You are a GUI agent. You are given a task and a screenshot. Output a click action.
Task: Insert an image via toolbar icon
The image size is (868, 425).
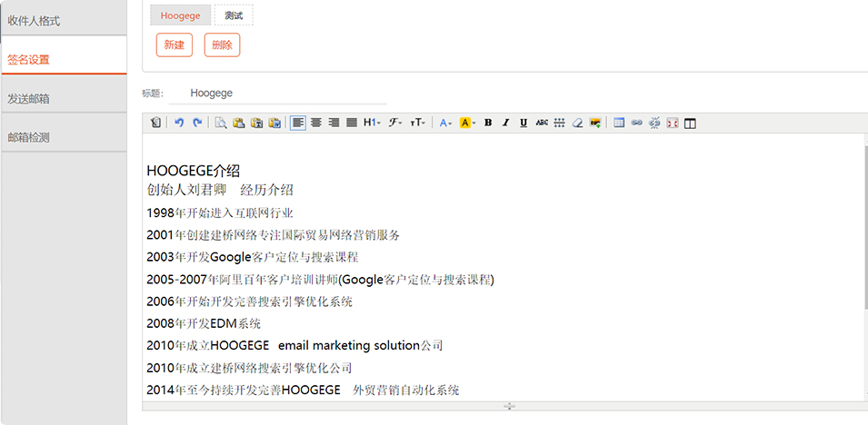pos(595,123)
